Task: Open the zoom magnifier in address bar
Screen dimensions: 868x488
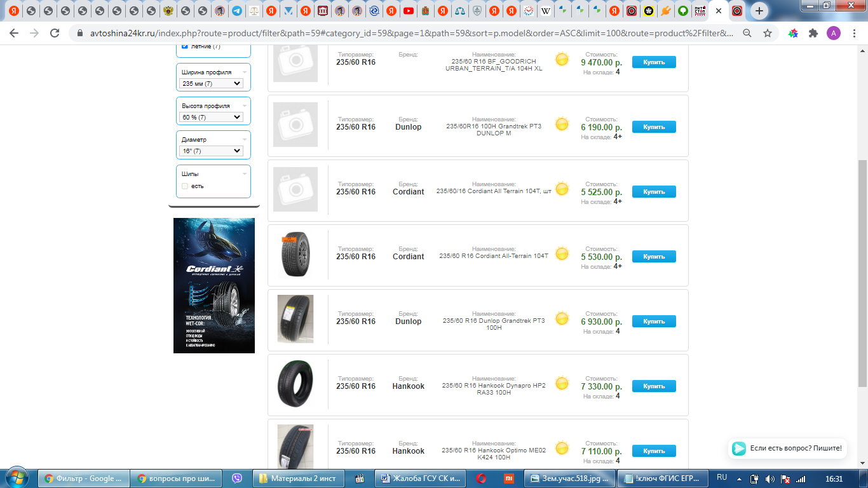Action: coord(747,33)
